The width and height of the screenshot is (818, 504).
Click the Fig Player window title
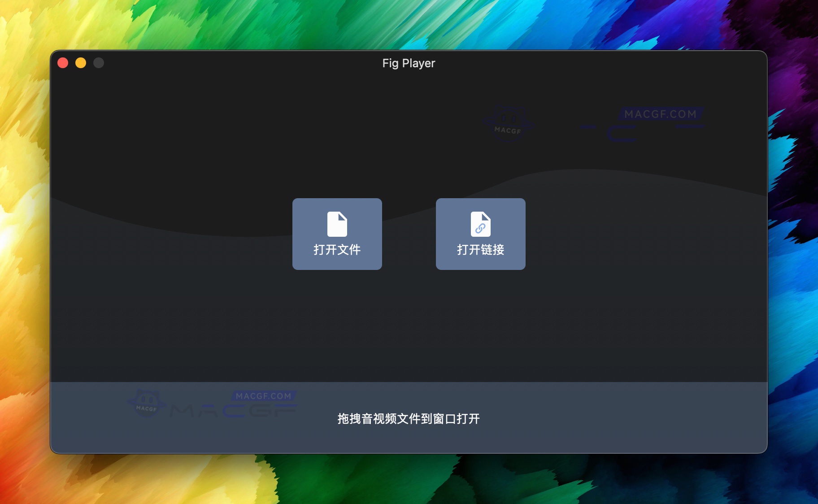click(x=408, y=63)
